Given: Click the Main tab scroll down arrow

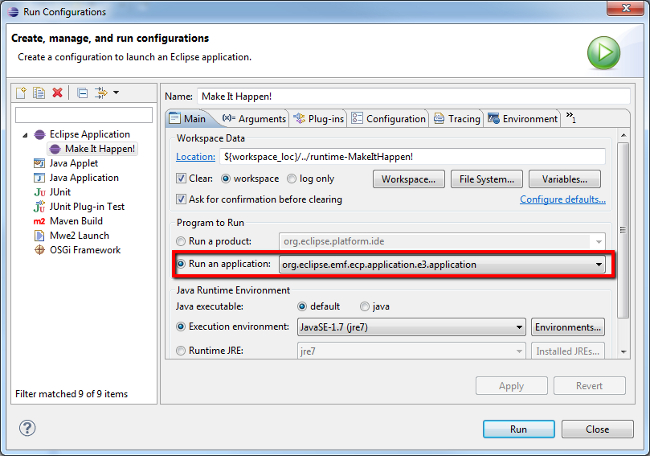Looking at the screenshot, I should click(x=623, y=352).
